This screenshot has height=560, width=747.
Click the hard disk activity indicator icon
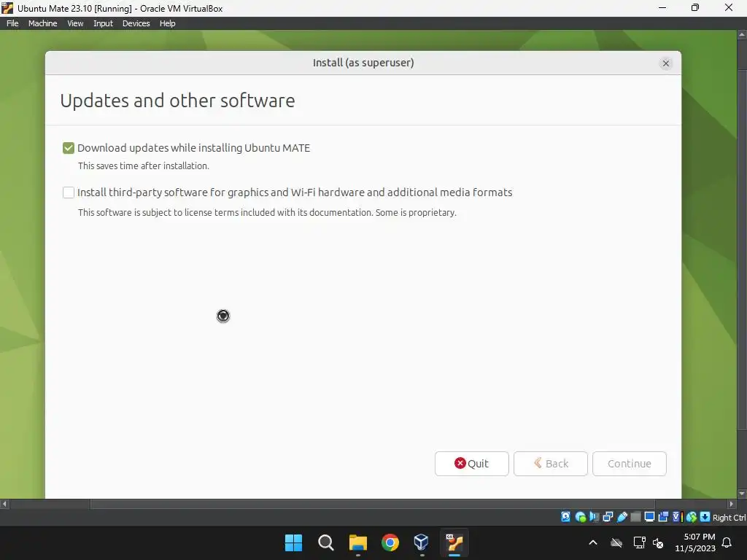tap(565, 517)
